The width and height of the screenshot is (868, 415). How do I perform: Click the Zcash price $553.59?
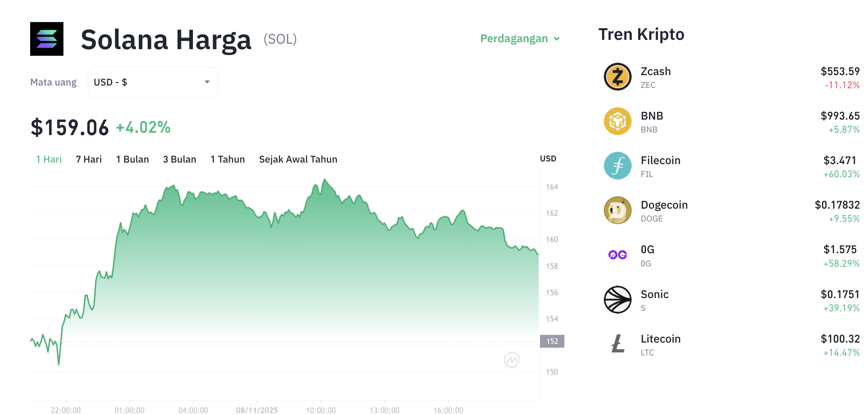click(x=839, y=71)
